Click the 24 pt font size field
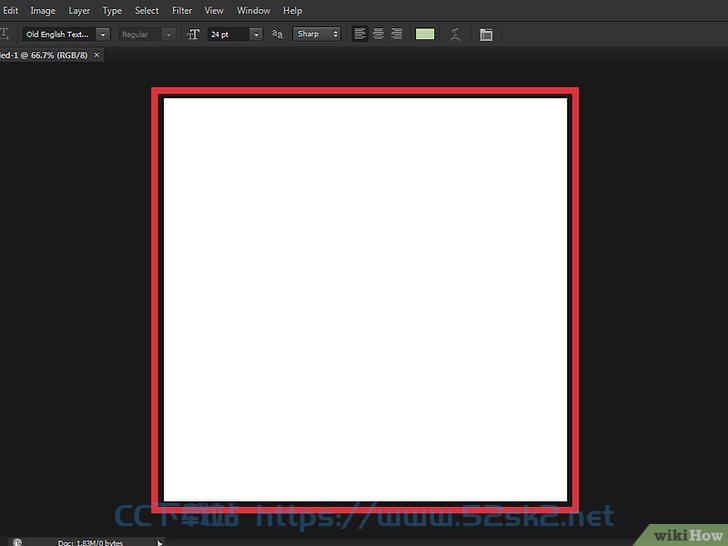 tap(228, 34)
